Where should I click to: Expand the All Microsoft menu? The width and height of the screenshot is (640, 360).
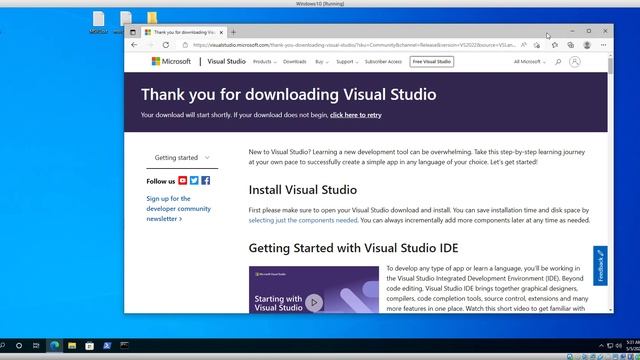click(529, 62)
